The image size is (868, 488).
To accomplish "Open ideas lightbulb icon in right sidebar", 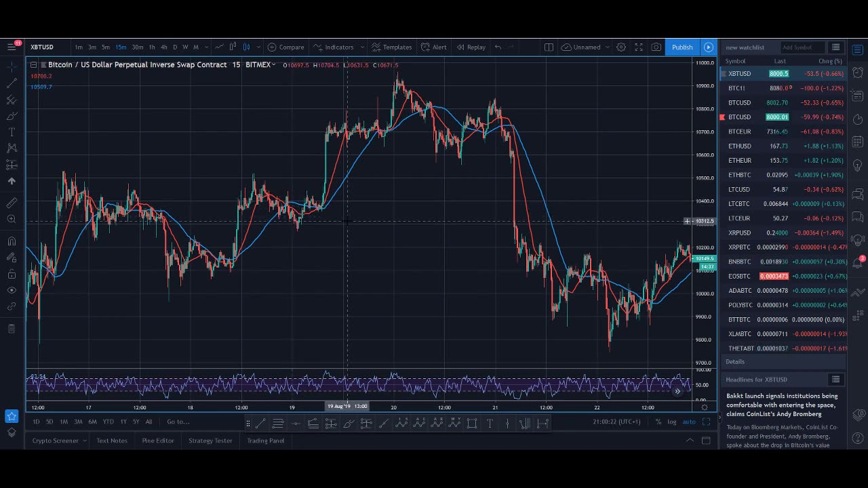I will pyautogui.click(x=858, y=165).
